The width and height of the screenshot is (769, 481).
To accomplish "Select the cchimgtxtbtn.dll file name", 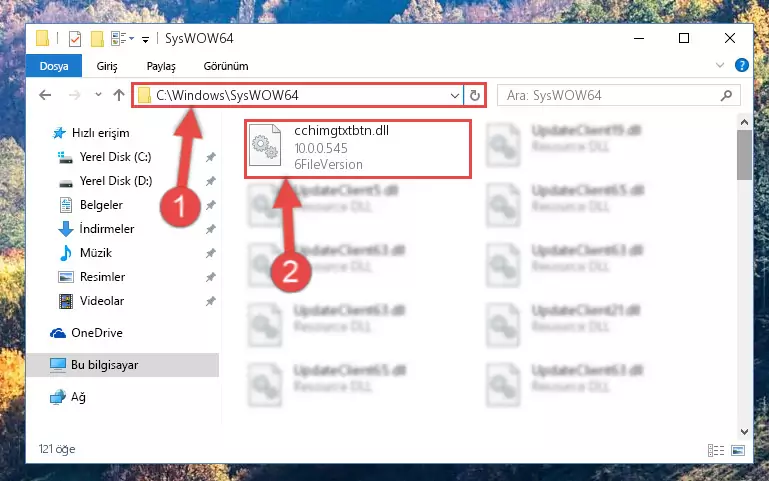I will (x=341, y=130).
